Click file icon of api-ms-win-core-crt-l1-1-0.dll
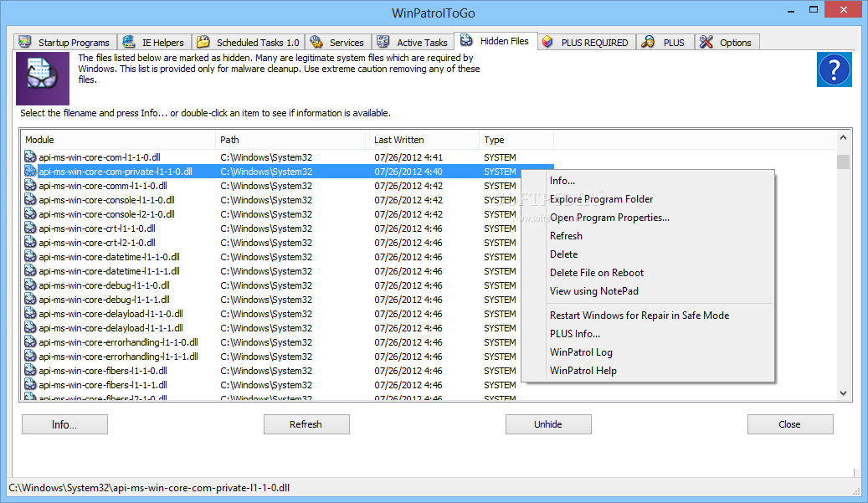This screenshot has width=868, height=503. pos(30,228)
